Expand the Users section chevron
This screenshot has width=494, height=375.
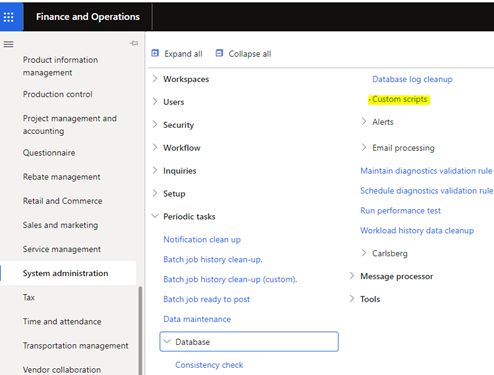pos(155,101)
